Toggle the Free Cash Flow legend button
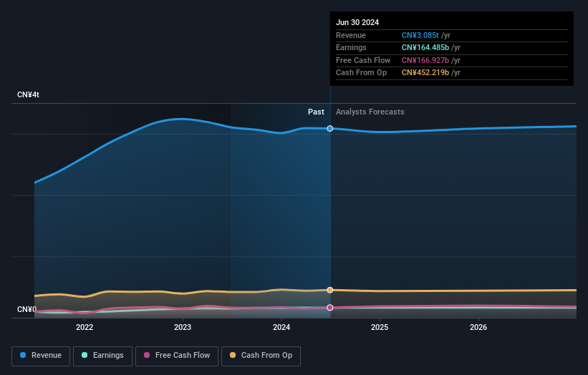The width and height of the screenshot is (588, 375). pyautogui.click(x=177, y=356)
